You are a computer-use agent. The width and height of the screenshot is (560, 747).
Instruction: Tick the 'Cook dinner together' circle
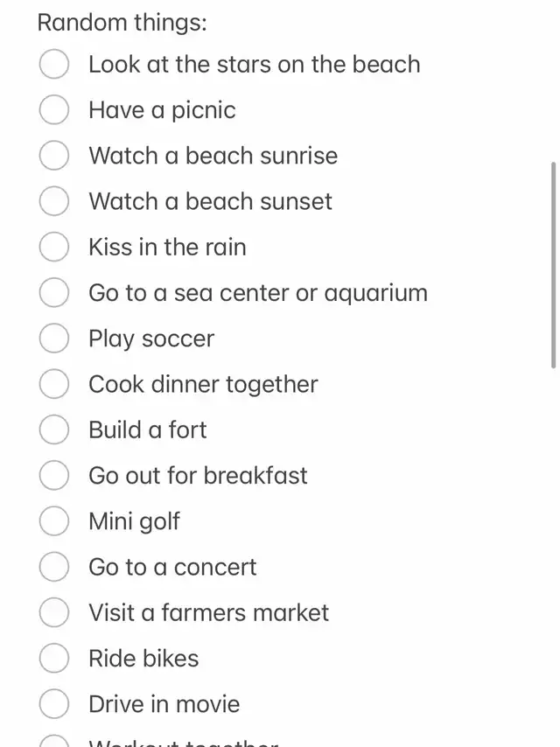pyautogui.click(x=54, y=384)
